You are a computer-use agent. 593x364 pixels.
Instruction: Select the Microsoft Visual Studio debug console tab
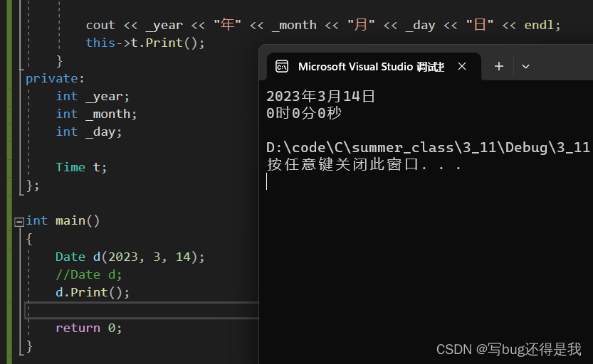[374, 66]
